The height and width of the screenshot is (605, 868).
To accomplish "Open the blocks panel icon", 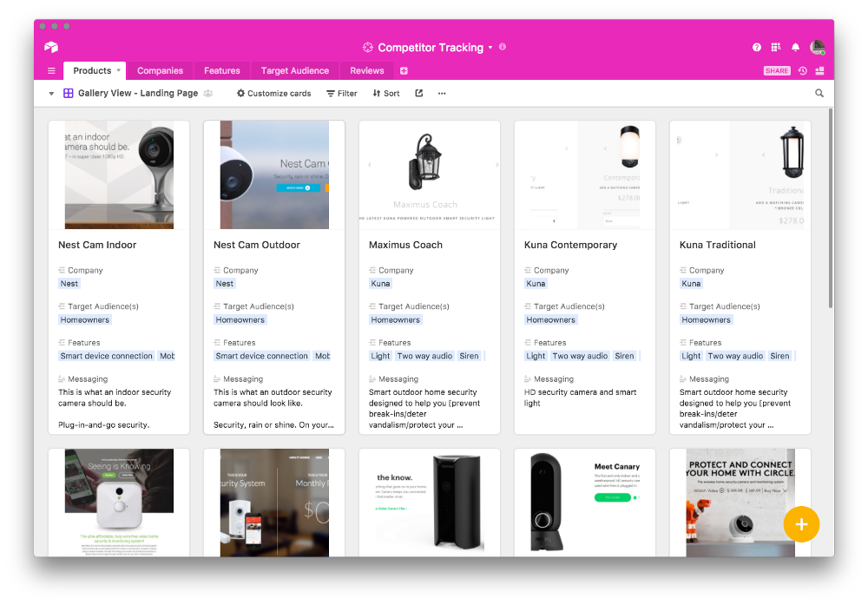I will (x=820, y=71).
